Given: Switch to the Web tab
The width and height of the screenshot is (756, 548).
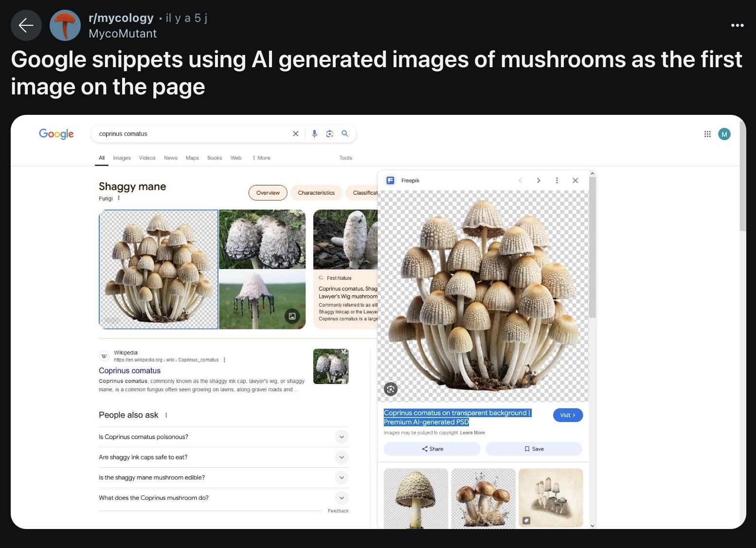Looking at the screenshot, I should coord(236,158).
